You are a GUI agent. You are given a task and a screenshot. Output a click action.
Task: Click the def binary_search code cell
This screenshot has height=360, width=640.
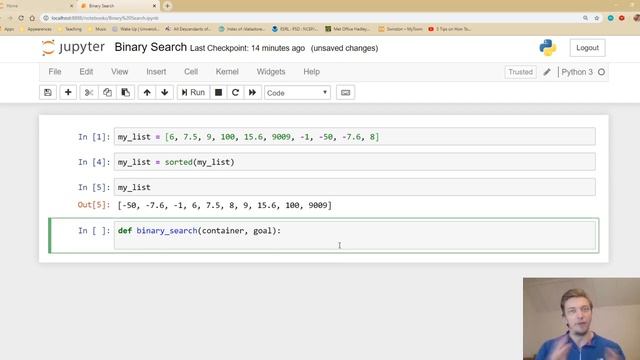(354, 236)
